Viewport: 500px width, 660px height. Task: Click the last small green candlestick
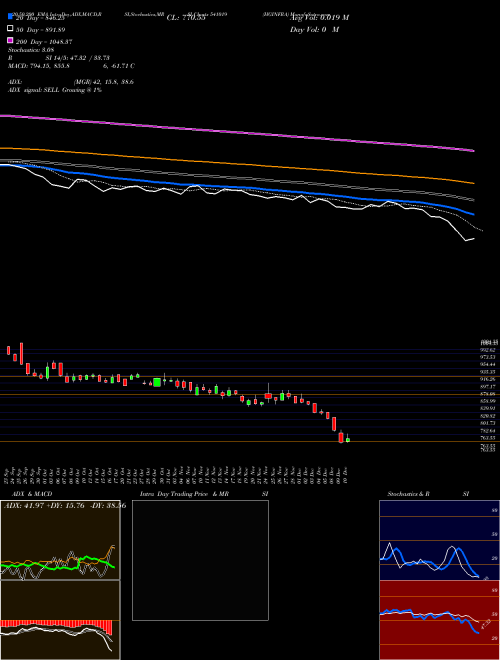click(x=348, y=439)
